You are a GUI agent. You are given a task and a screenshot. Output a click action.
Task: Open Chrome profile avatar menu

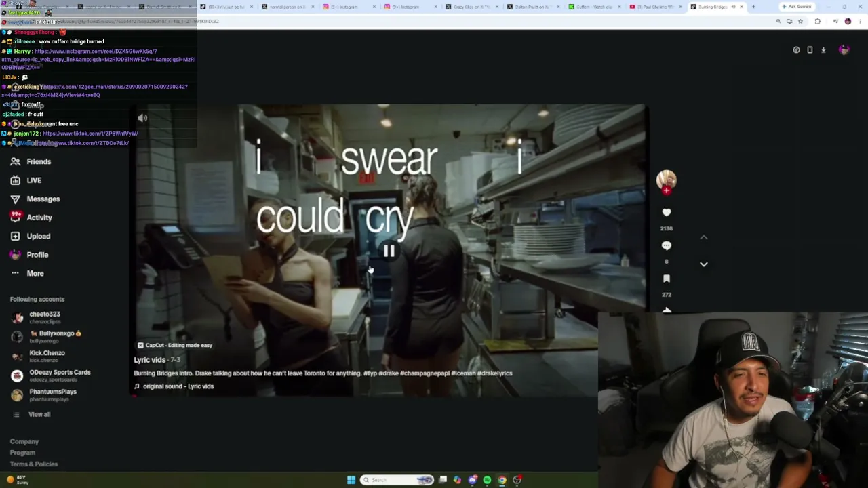848,22
